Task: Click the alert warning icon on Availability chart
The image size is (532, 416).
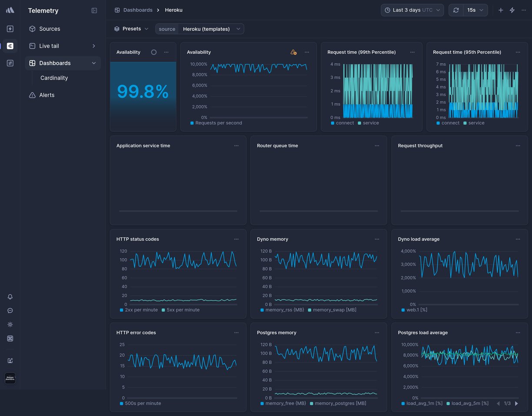Action: point(293,52)
